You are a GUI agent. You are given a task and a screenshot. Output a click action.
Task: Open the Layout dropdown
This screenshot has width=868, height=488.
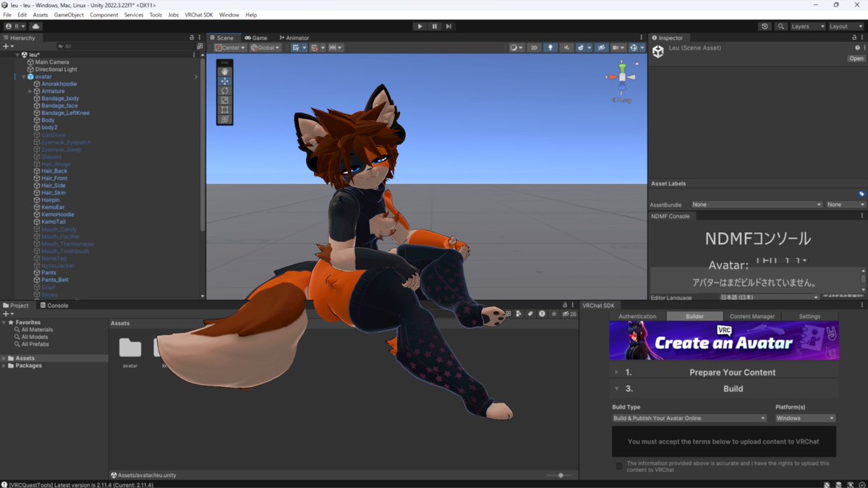(x=846, y=26)
